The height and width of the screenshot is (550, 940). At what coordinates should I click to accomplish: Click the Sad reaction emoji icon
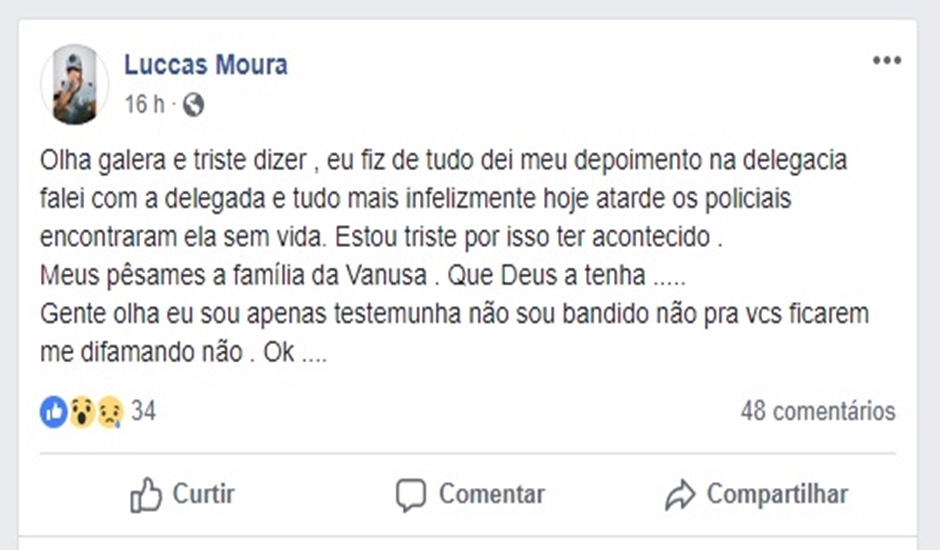[x=109, y=411]
